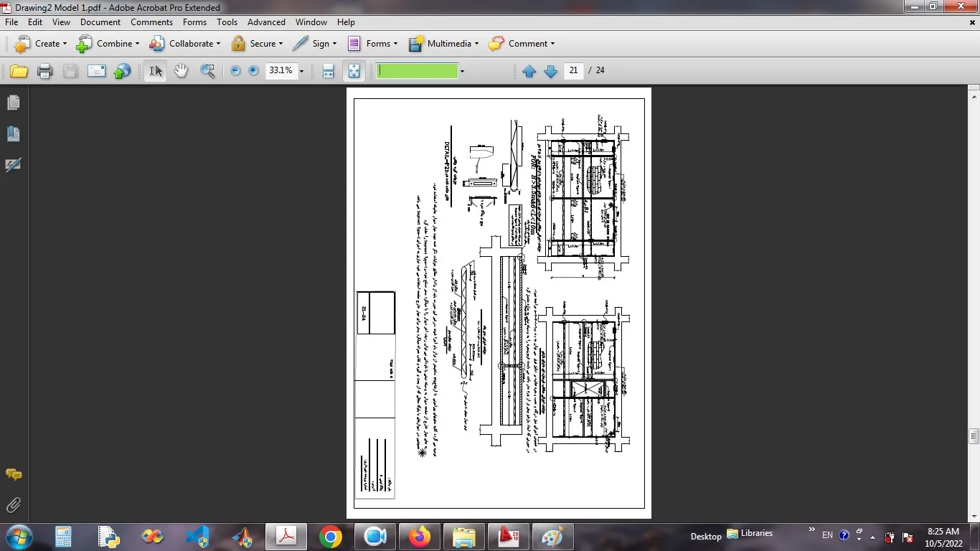The width and height of the screenshot is (980, 551).
Task: Click the Zoom Out minus button
Action: (235, 70)
